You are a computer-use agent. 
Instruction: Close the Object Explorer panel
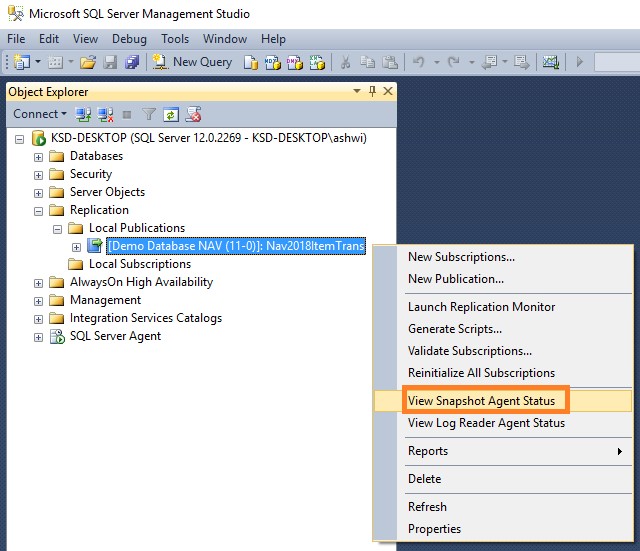pos(388,92)
